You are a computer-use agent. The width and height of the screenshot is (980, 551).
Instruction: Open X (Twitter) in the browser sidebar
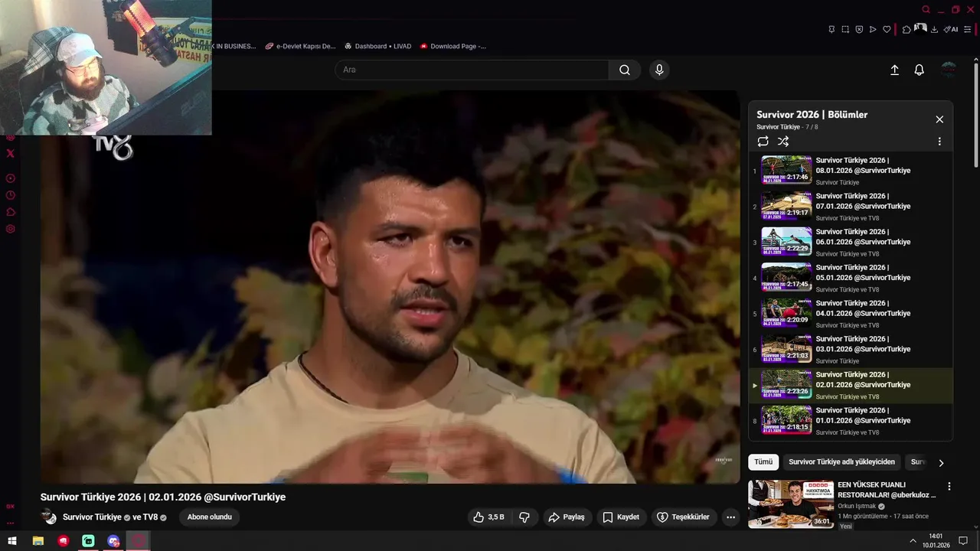[10, 153]
